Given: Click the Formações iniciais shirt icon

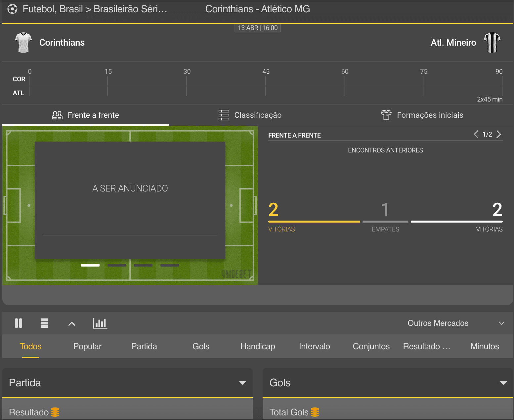Looking at the screenshot, I should coord(386,115).
